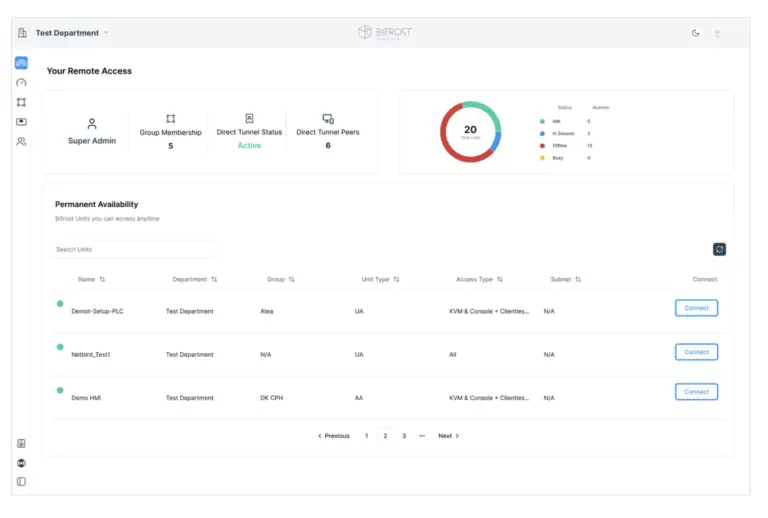Click the donut chart showing 20 units
The width and height of the screenshot is (768, 518).
(470, 132)
